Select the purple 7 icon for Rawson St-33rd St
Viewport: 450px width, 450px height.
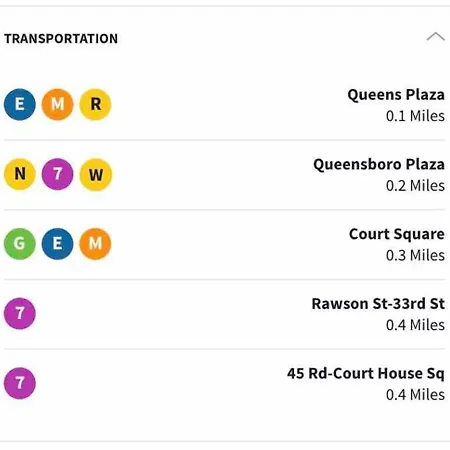pos(20,313)
